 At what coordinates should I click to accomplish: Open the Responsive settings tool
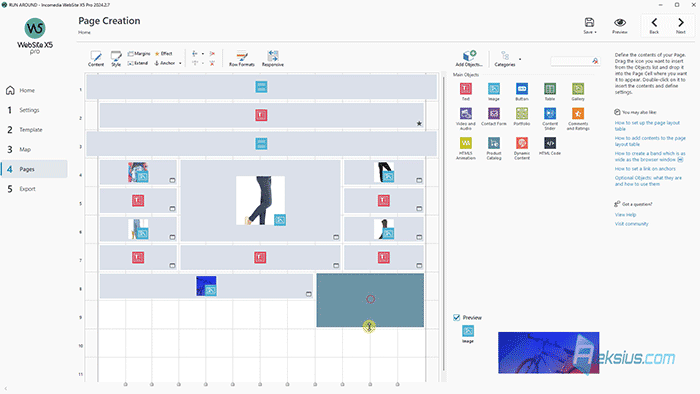[x=272, y=58]
